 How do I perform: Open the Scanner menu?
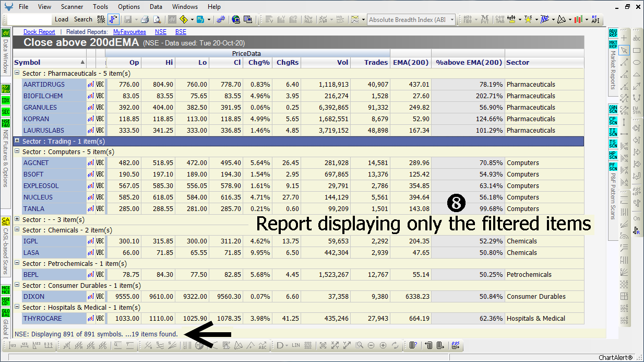click(72, 7)
